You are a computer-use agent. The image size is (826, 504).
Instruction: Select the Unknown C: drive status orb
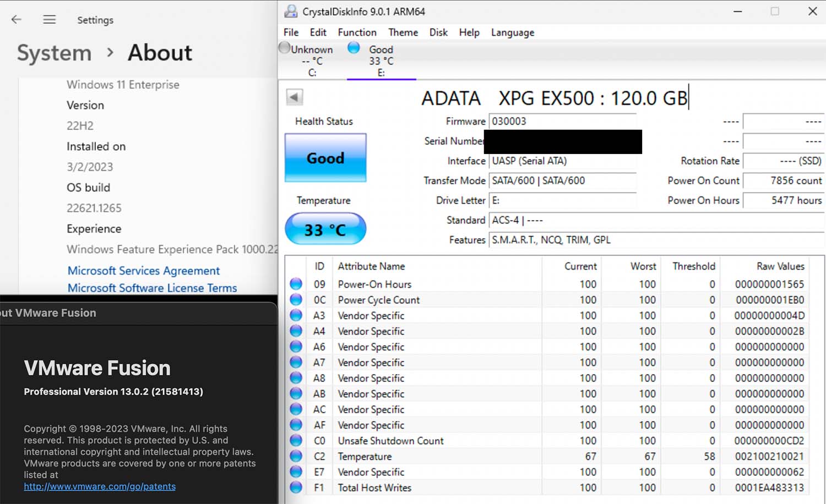[285, 48]
